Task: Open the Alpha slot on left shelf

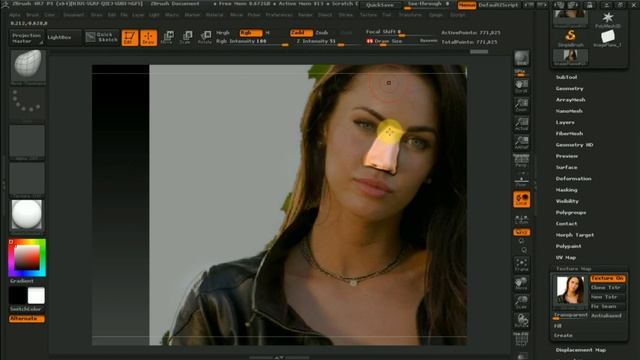Action: pos(27,142)
